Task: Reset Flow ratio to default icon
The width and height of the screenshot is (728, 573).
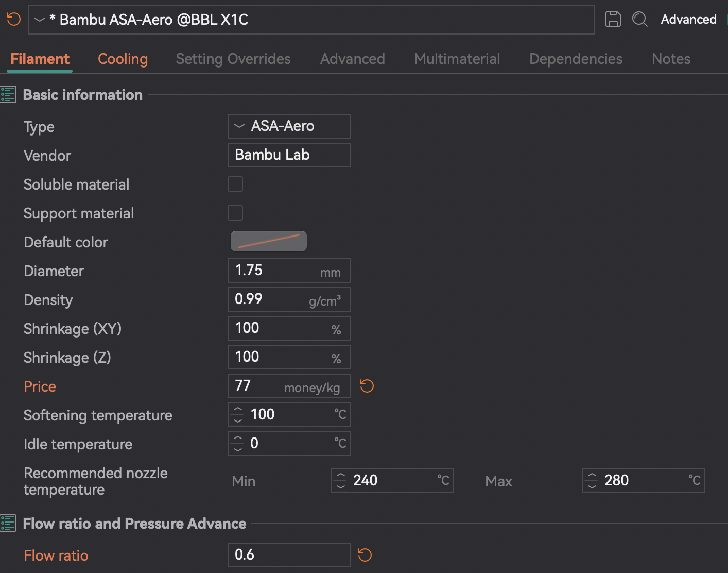Action: click(x=365, y=555)
